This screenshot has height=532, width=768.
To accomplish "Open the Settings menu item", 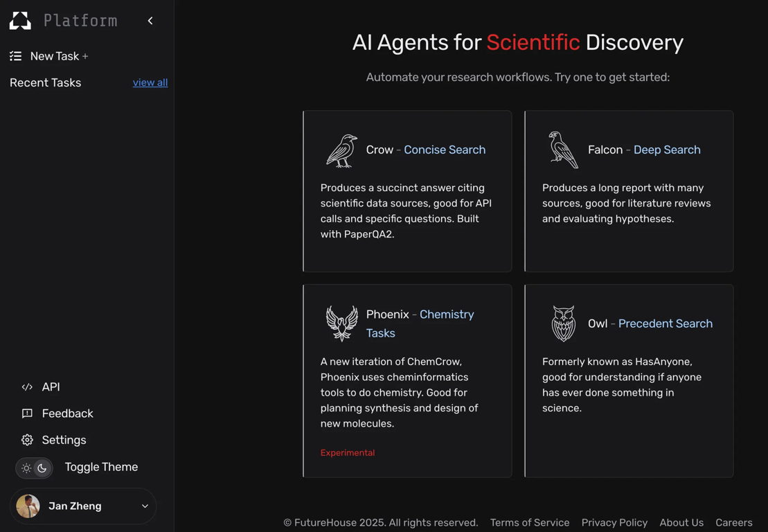I will pos(64,440).
